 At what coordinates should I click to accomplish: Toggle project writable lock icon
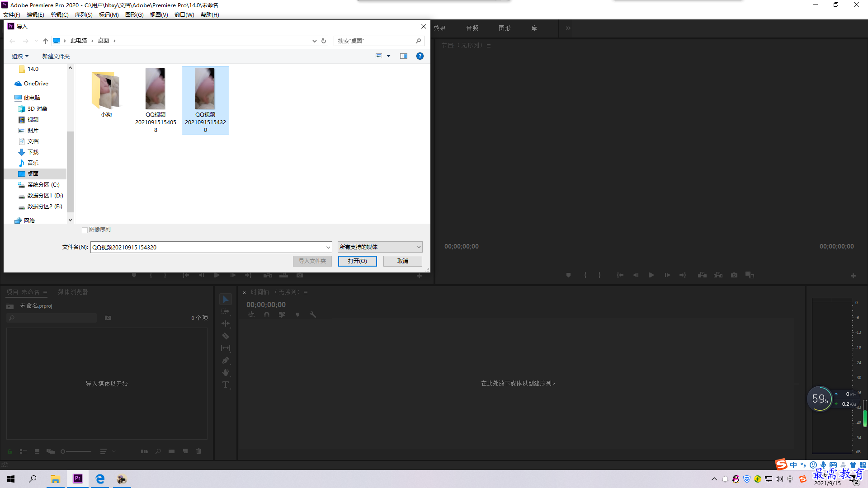point(9,451)
